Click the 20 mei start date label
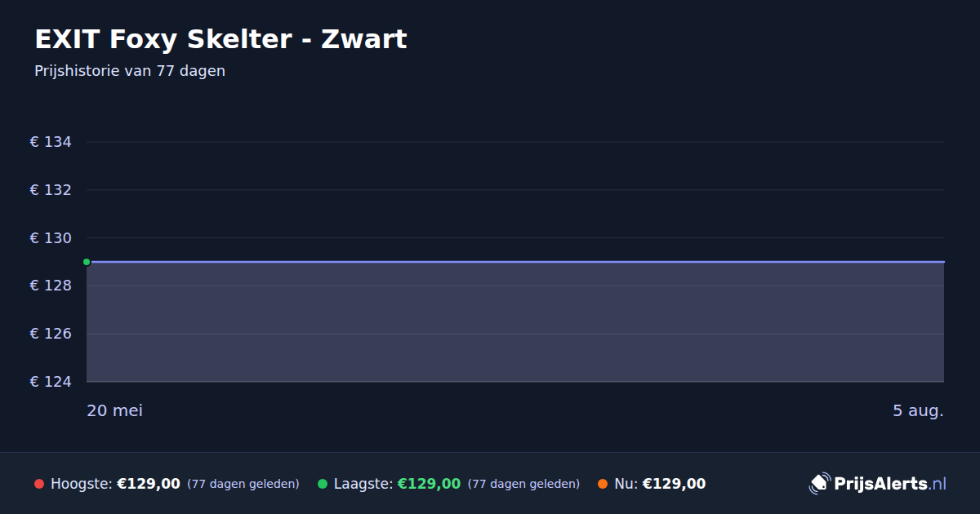This screenshot has height=514, width=980. [114, 410]
